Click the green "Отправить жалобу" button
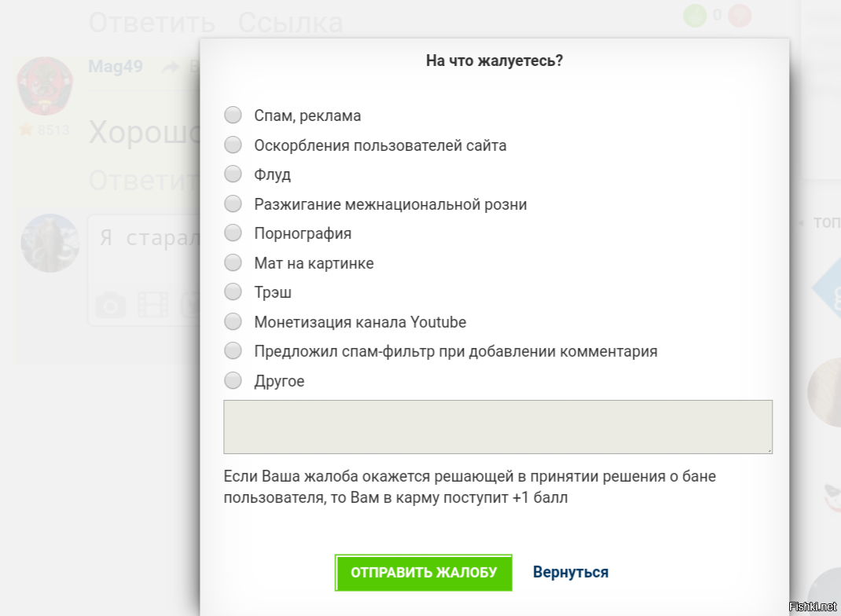841x616 pixels. [423, 573]
